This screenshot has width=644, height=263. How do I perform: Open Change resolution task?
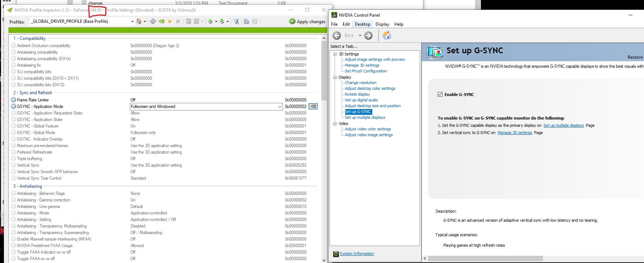click(x=360, y=83)
